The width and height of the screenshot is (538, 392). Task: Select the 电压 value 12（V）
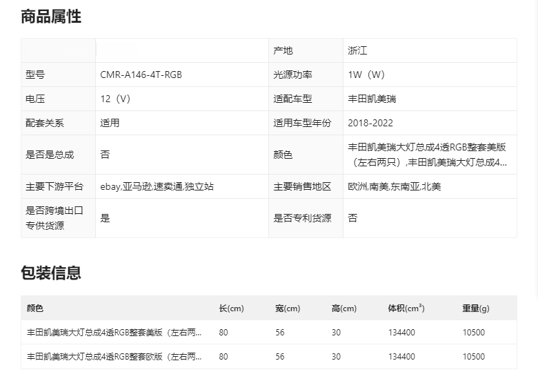115,99
